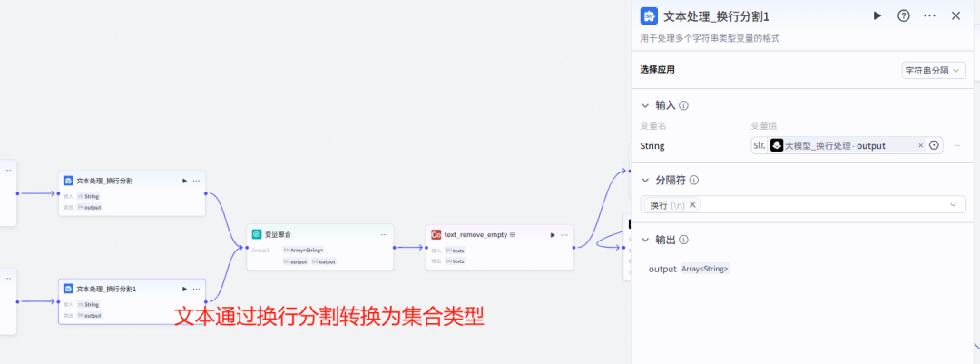Delete the String input row
Screen dimensions: 980x364
(957, 146)
